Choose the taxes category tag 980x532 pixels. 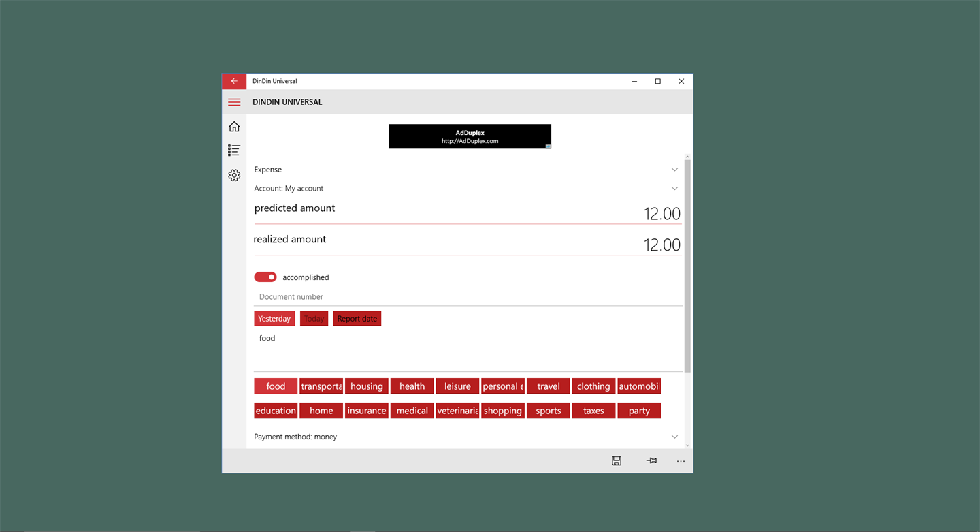coord(593,411)
